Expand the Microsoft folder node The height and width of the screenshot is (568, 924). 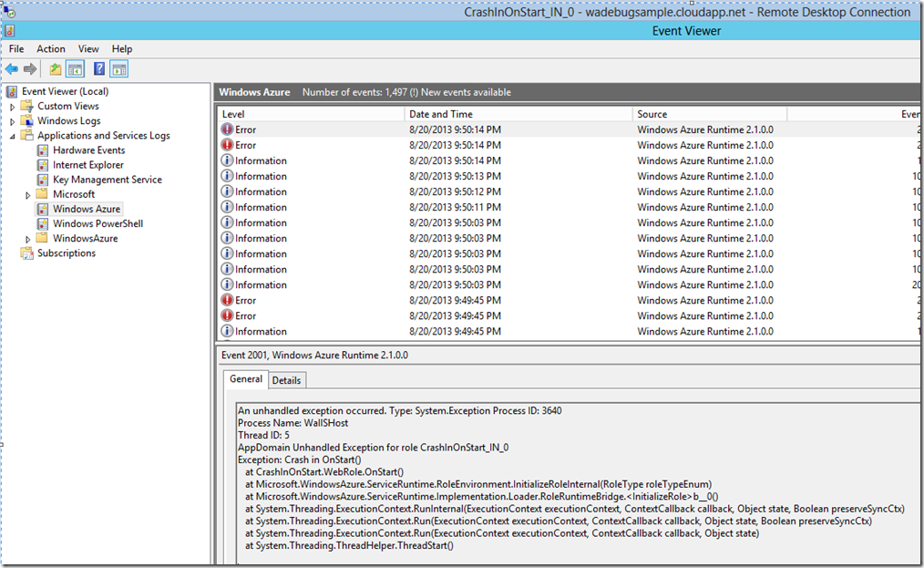tap(27, 195)
